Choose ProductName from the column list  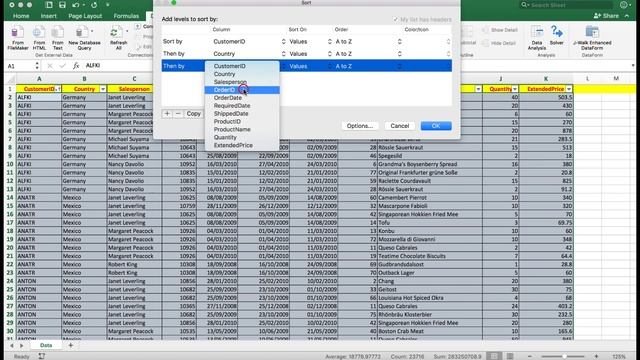tap(242, 129)
